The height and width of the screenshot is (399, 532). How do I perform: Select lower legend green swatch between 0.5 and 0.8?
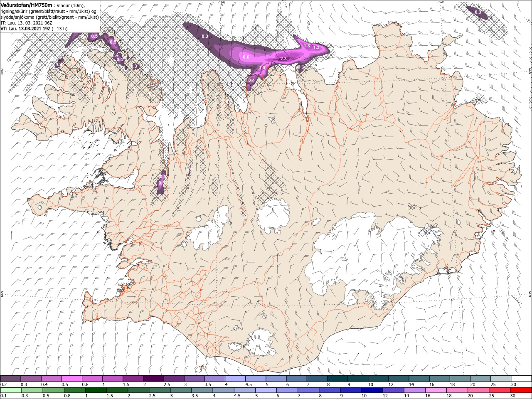coord(53,391)
